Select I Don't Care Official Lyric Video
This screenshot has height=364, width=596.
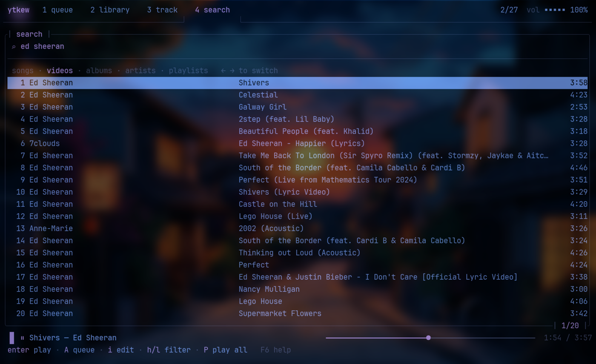pos(297,277)
